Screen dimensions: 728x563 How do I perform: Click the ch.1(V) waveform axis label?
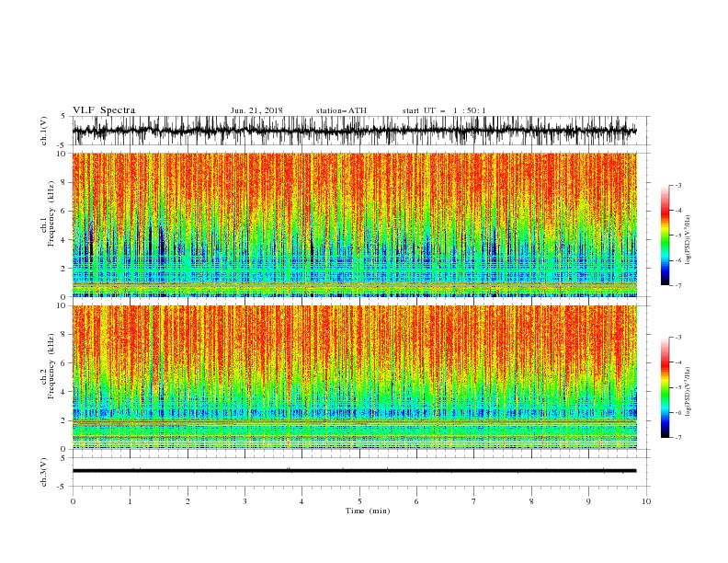(44, 131)
